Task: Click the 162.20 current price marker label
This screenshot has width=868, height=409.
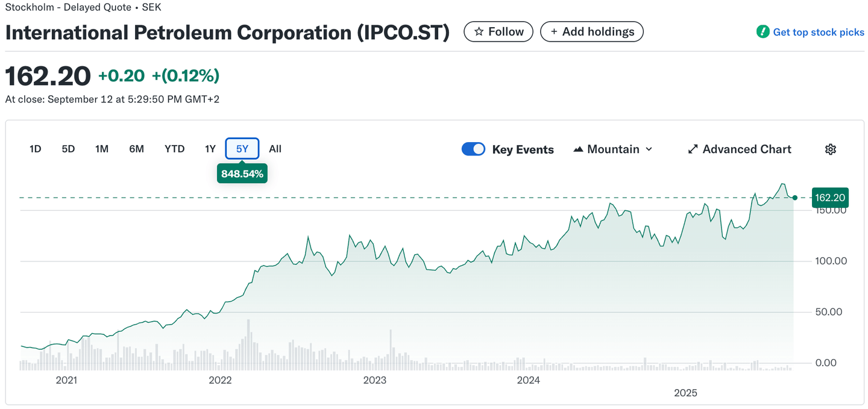Action: click(829, 198)
